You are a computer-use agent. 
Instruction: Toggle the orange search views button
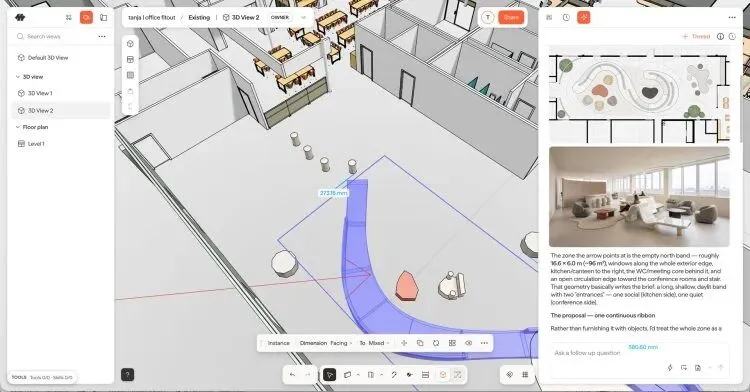click(x=87, y=17)
